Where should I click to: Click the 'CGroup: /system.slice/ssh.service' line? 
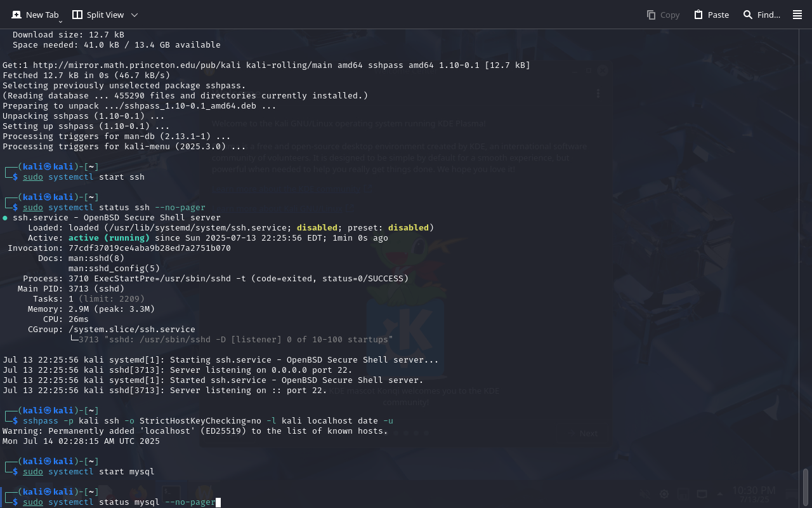pos(112,330)
